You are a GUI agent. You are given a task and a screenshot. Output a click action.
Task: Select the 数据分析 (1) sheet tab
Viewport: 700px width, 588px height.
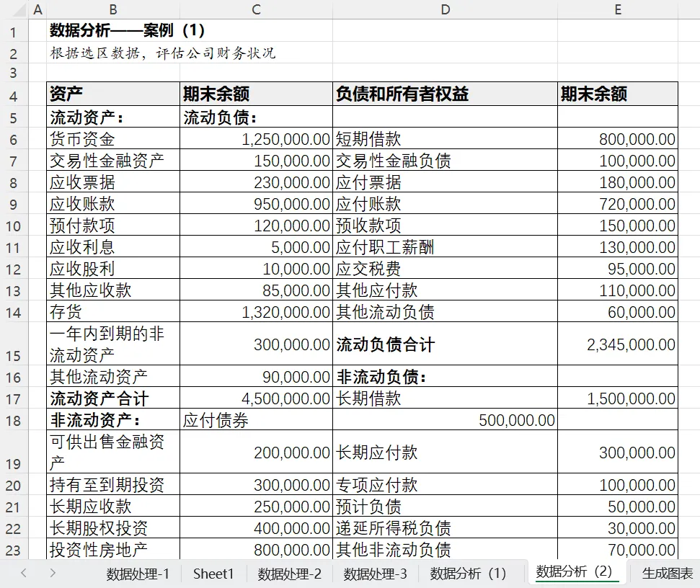(468, 574)
